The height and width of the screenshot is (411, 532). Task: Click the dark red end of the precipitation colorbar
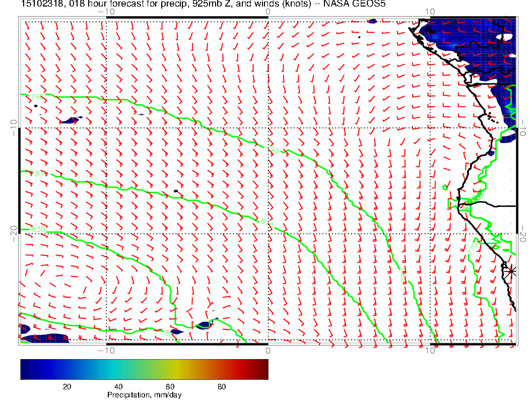[x=263, y=369]
